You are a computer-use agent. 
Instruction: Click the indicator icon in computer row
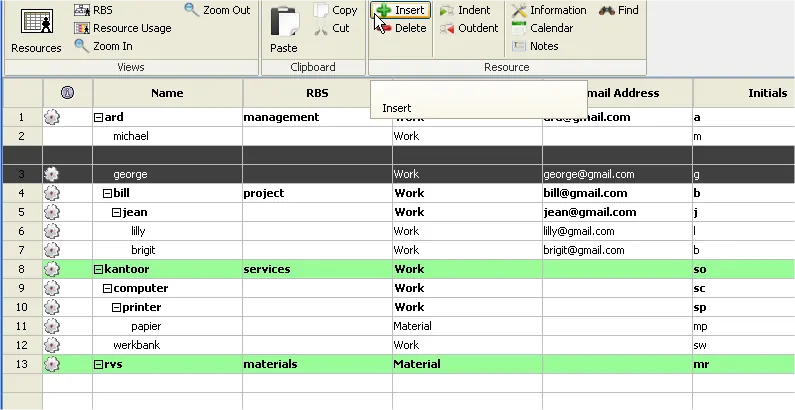(52, 288)
